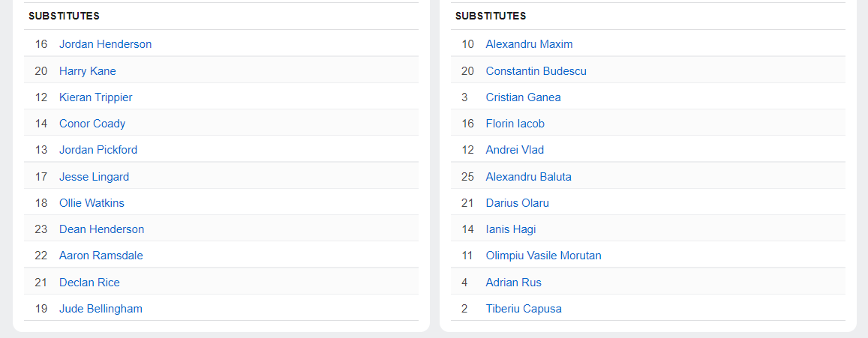Screen dimensions: 868x338
Task: Click Alexandru Maxim player link
Action: point(529,44)
